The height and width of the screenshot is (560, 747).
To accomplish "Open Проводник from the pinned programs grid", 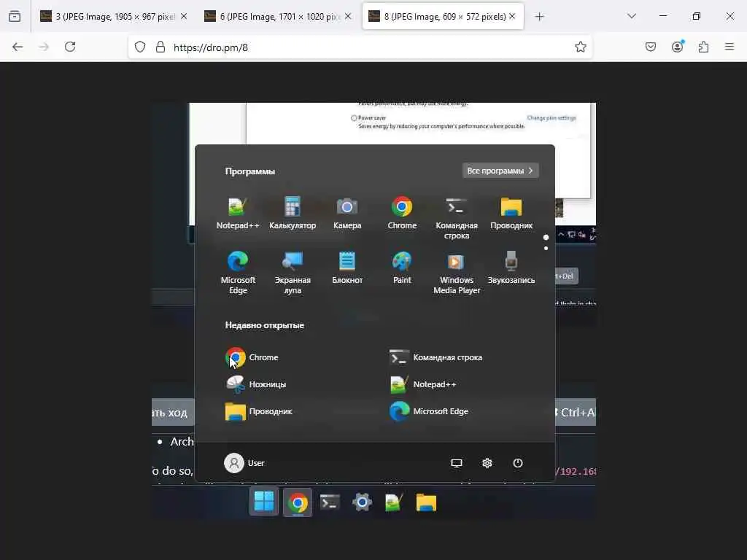I will (x=511, y=212).
